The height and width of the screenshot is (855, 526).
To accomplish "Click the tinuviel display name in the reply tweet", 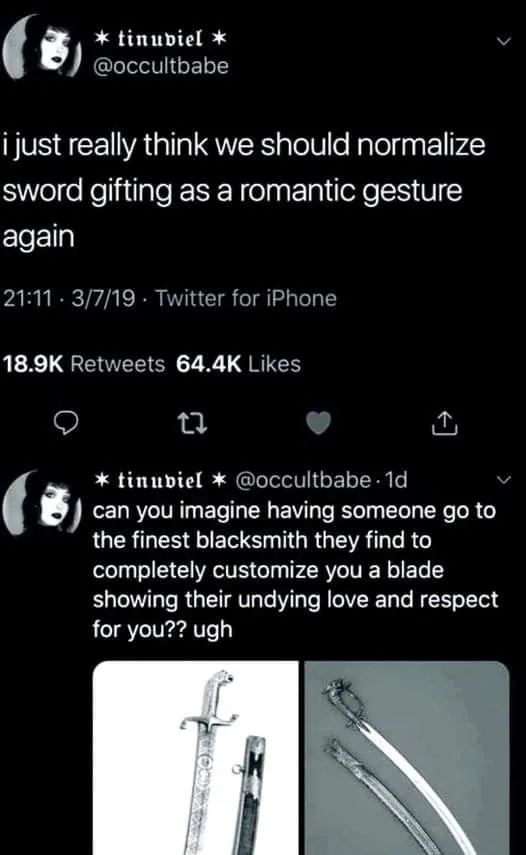I will tap(160, 480).
